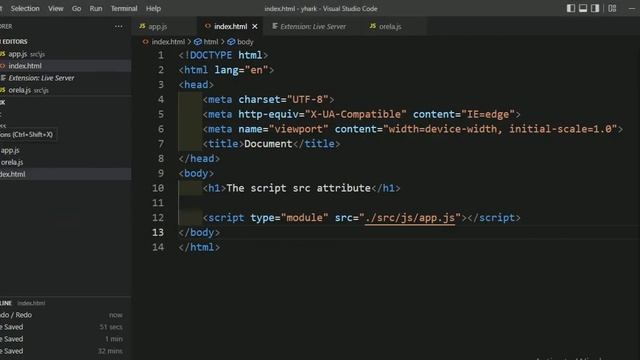This screenshot has width=640, height=360.
Task: Toggle secondary side bar layout icon
Action: 595,8
